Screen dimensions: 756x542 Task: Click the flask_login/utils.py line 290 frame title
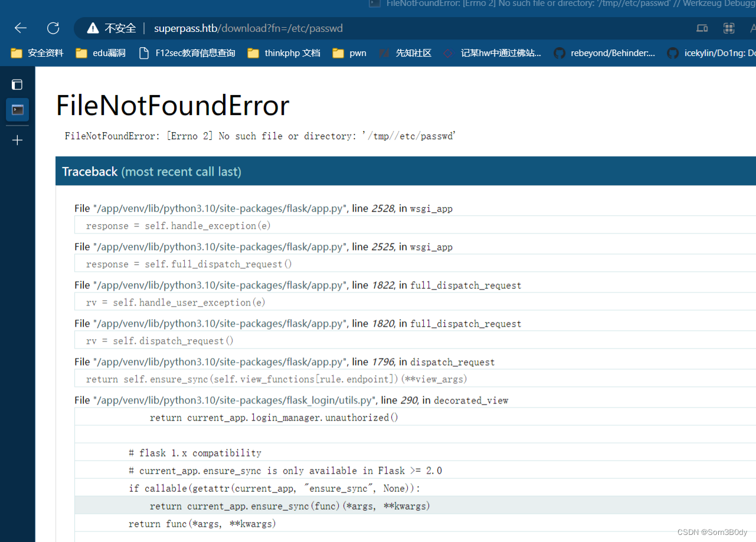(x=292, y=400)
